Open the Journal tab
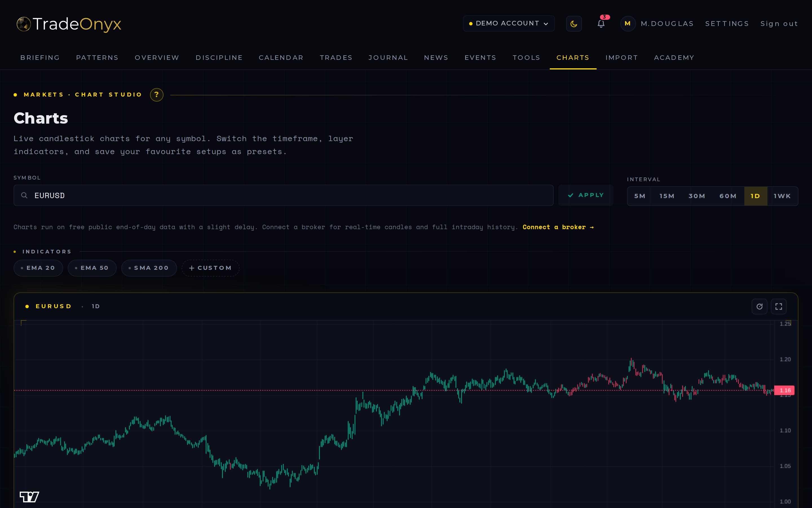Screen dimensions: 812x508 pos(388,58)
